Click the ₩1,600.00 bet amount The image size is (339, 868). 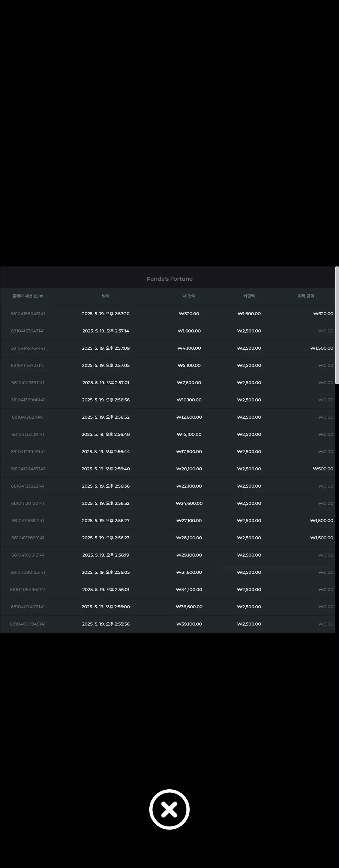click(x=249, y=314)
